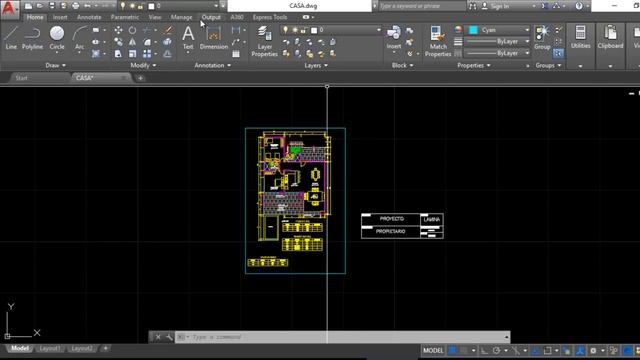Click the Help question mark icon
Screen dimensions: 640x360
coord(579,6)
